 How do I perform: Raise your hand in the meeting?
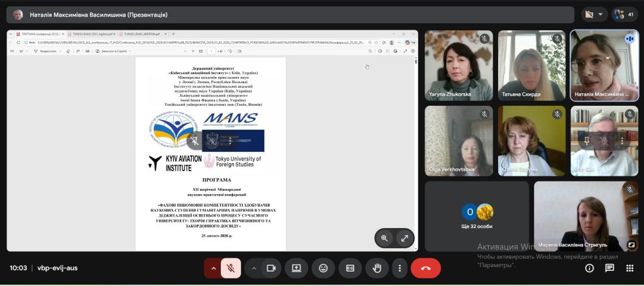point(377,268)
